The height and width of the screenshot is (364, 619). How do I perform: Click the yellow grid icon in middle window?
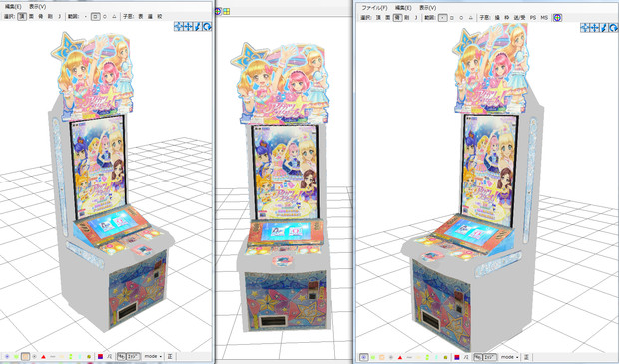(x=227, y=11)
